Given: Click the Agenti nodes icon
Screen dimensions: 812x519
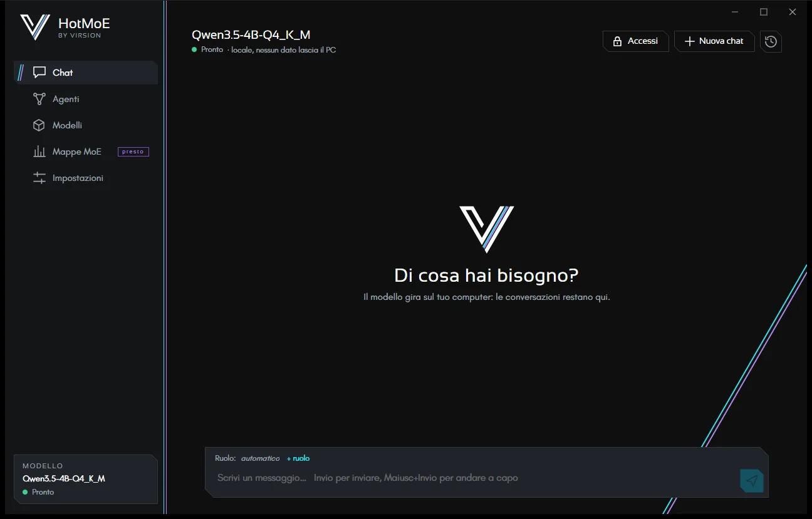Looking at the screenshot, I should pos(39,99).
